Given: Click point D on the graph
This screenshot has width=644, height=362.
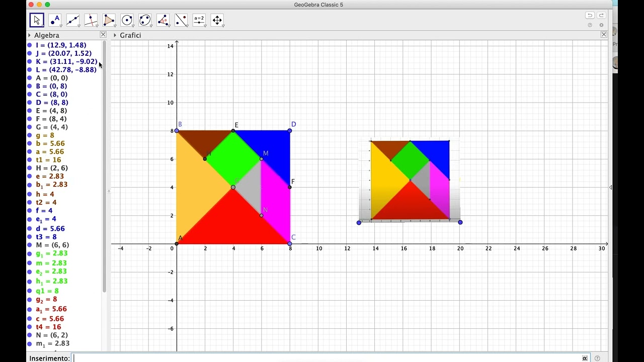Looking at the screenshot, I should (290, 131).
